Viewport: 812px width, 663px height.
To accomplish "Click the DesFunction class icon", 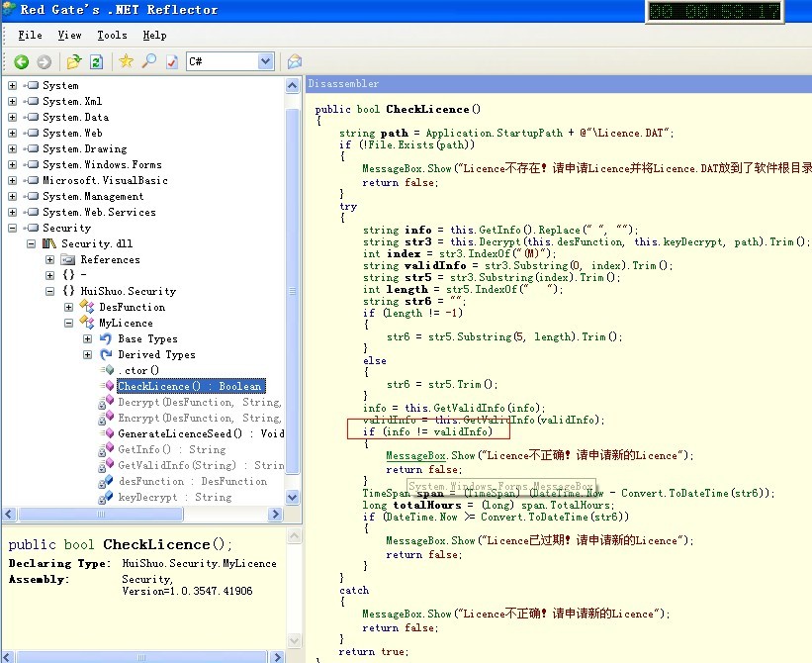I will click(87, 307).
